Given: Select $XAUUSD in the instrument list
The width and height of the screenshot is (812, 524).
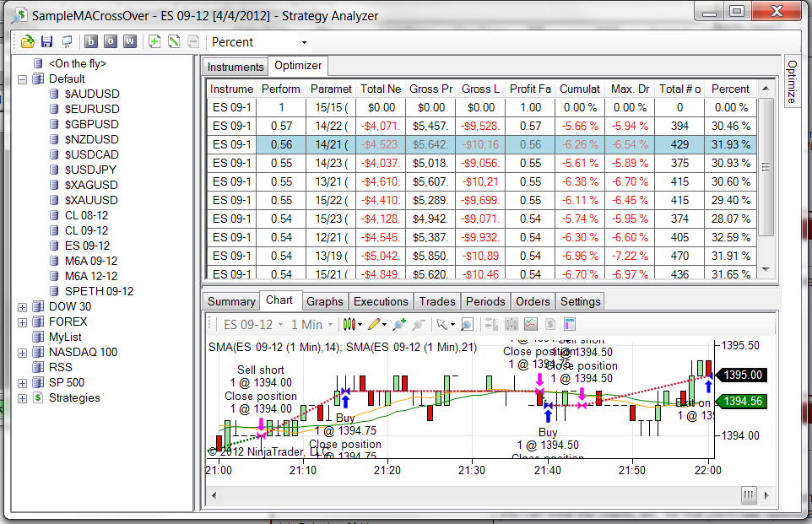Looking at the screenshot, I should [x=91, y=200].
